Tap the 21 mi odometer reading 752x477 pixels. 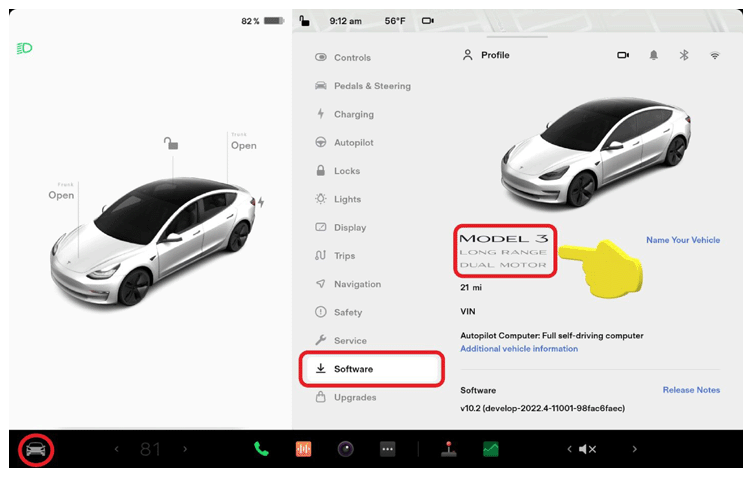471,287
